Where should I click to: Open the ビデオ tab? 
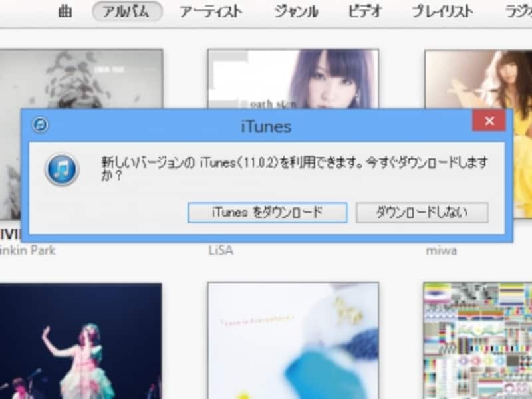365,11
